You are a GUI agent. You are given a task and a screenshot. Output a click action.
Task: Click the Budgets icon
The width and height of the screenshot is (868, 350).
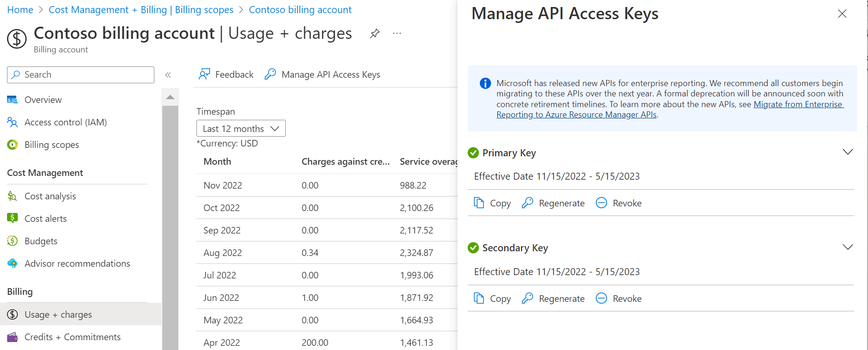tap(13, 241)
